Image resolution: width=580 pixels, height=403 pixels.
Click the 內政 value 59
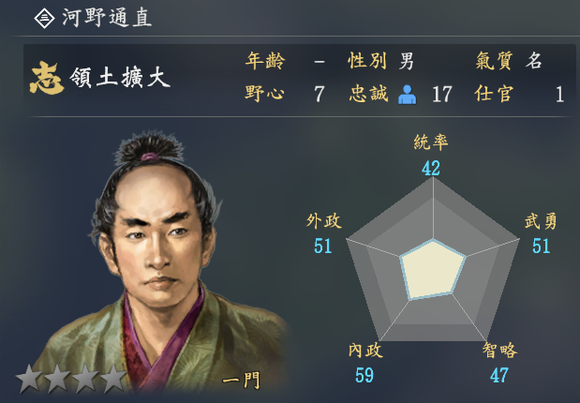tap(364, 375)
